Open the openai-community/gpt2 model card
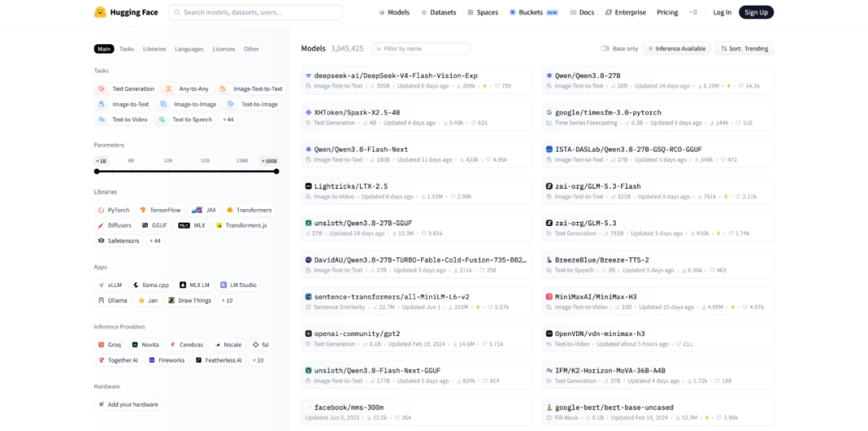Screen dimensions: 868x431 click(x=417, y=339)
